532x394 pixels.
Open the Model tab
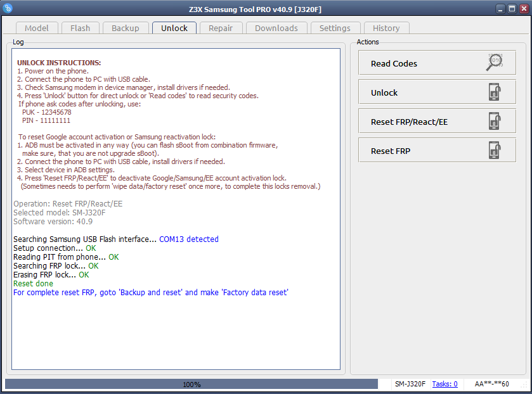[x=37, y=28]
